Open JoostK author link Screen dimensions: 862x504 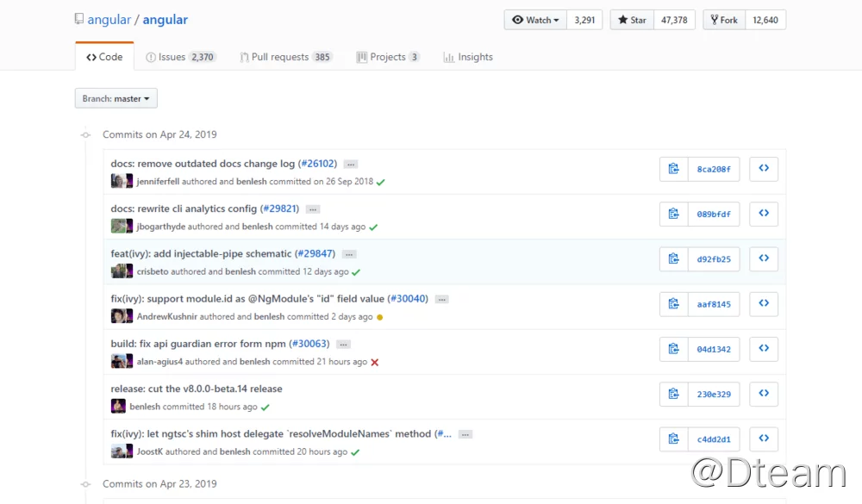pyautogui.click(x=149, y=451)
